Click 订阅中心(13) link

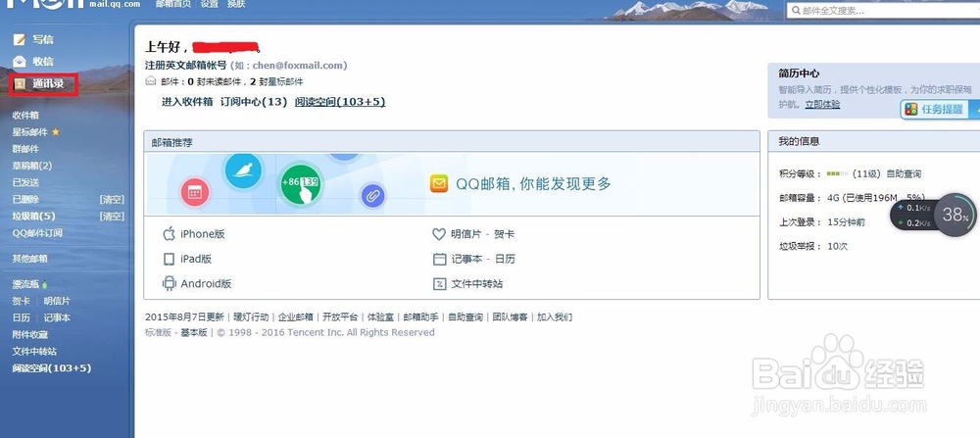[x=253, y=102]
